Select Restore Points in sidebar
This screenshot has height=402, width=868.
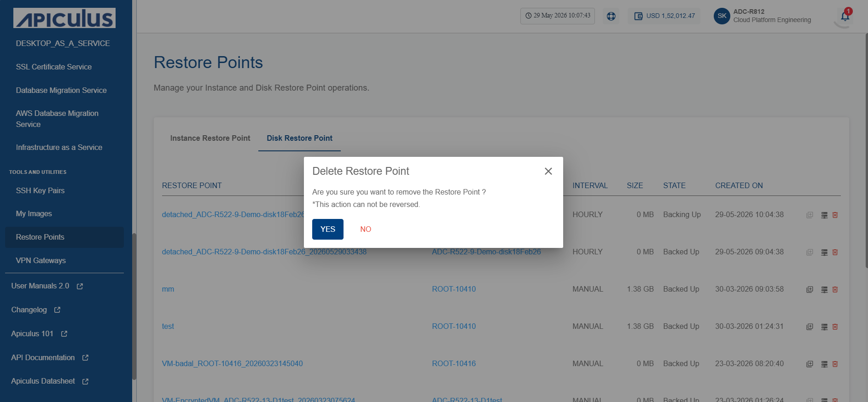click(x=64, y=237)
